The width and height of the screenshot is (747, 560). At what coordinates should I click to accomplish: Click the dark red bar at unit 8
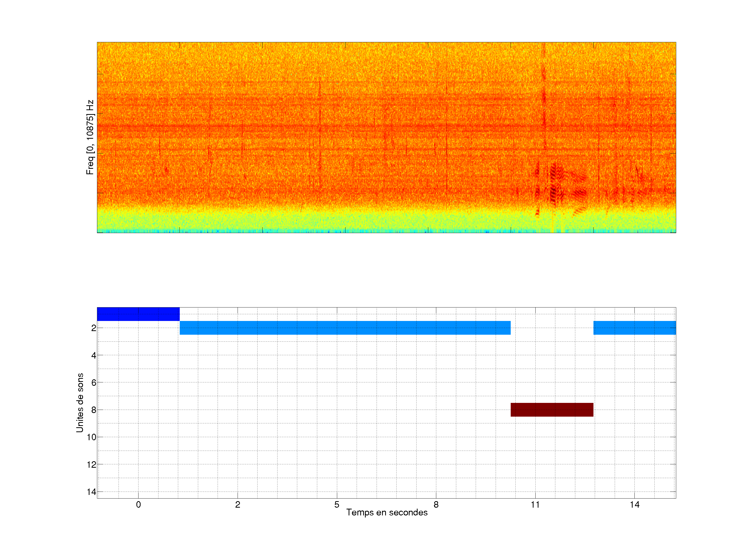[552, 409]
